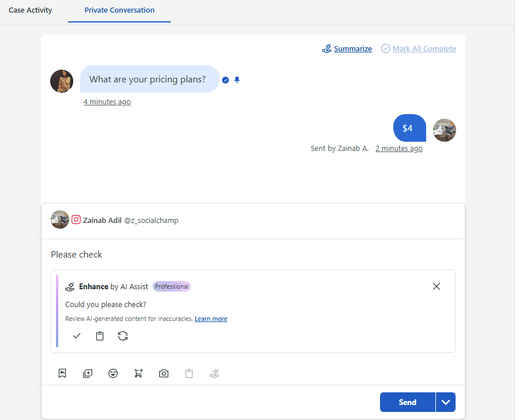
Task: Switch to the Case Activity tab
Action: [x=30, y=10]
